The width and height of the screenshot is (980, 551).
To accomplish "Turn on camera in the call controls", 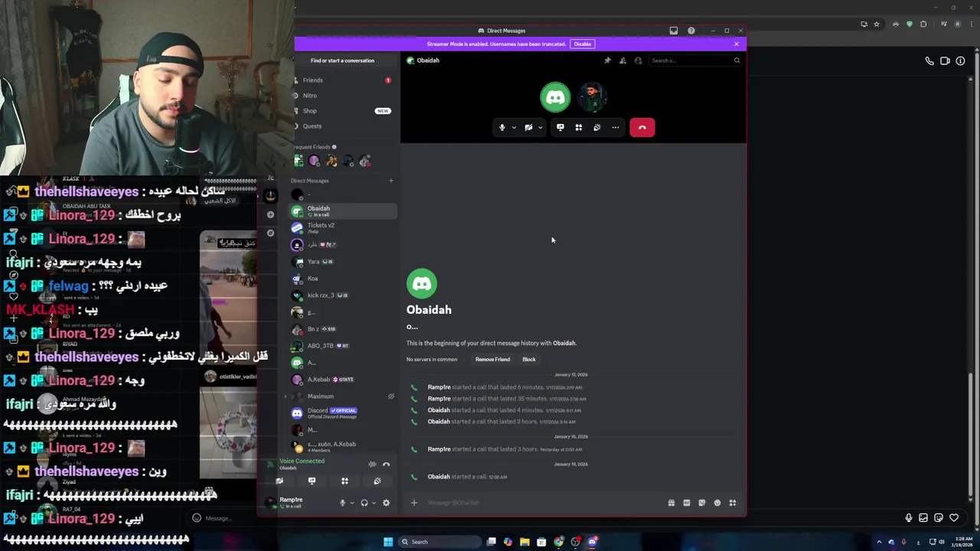I will (528, 128).
